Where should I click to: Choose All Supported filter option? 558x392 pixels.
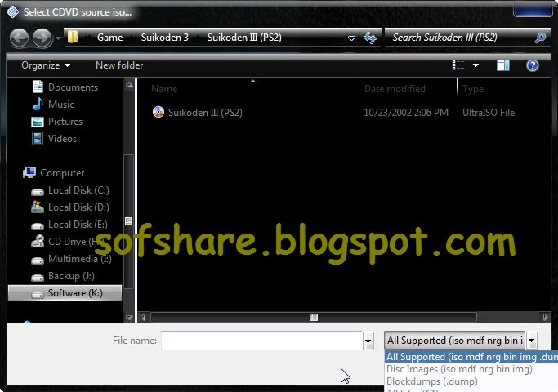click(x=471, y=357)
